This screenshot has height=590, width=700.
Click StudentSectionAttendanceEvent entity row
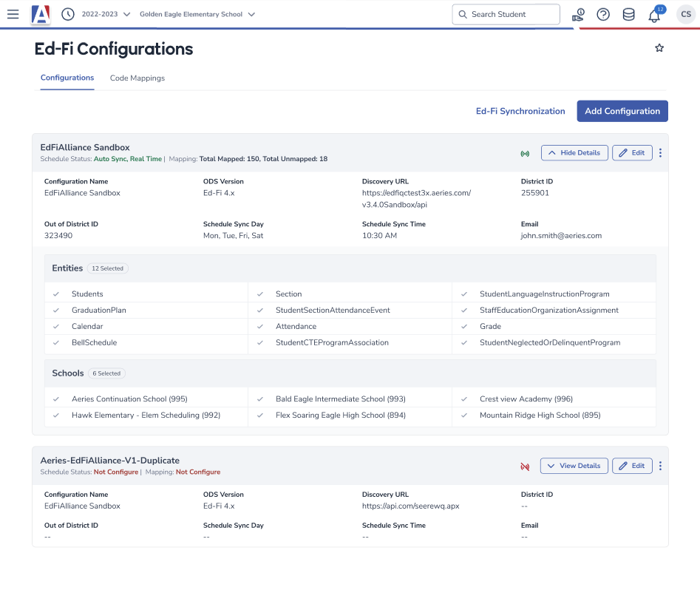(x=350, y=310)
